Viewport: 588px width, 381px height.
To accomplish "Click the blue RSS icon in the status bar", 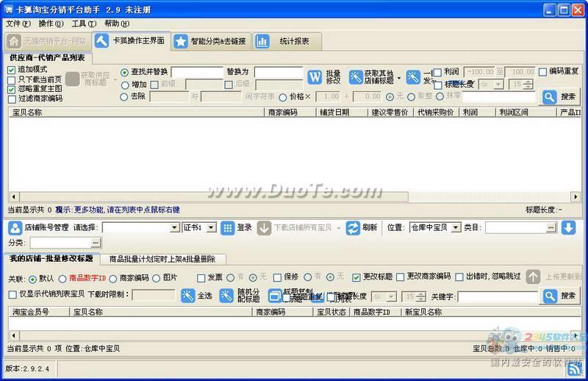I will [574, 368].
